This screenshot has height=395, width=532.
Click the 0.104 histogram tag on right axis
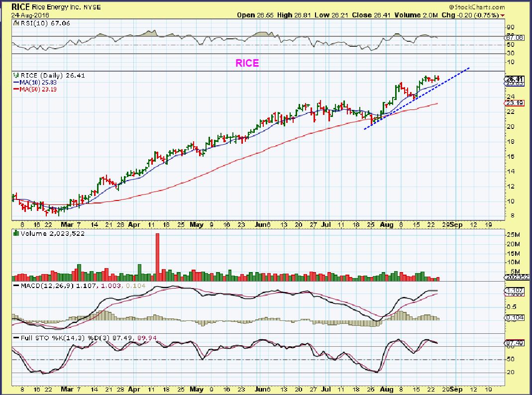515,318
